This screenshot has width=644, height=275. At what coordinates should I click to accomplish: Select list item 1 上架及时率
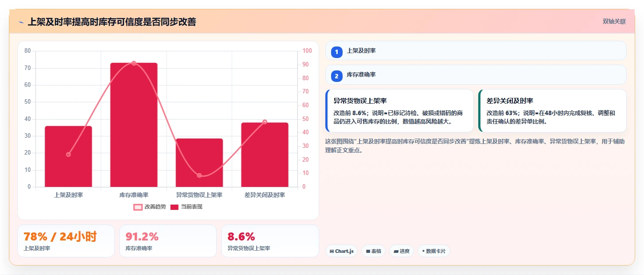[476, 51]
